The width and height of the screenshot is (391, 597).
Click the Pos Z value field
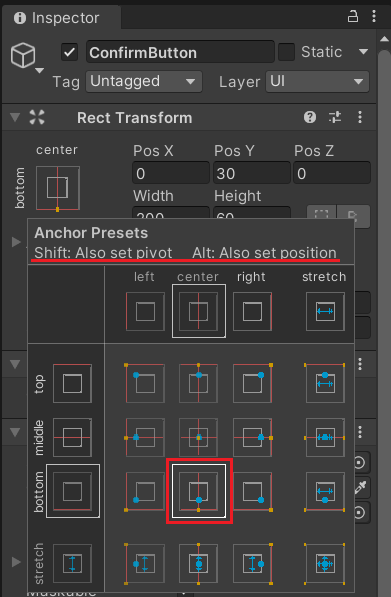click(332, 173)
